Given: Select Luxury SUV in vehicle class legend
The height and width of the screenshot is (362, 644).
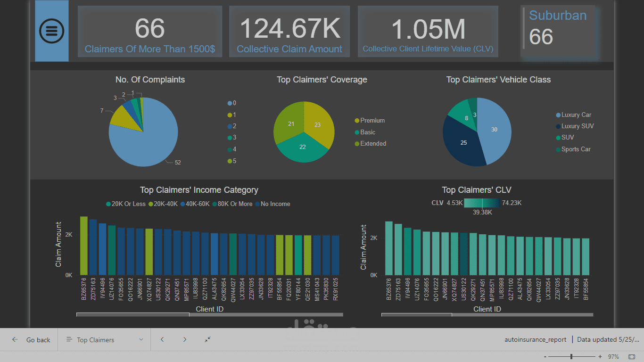Looking at the screenshot, I should 577,126.
